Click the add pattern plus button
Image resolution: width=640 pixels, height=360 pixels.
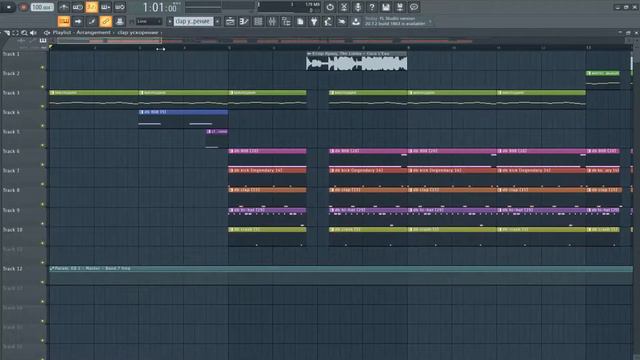coord(218,21)
